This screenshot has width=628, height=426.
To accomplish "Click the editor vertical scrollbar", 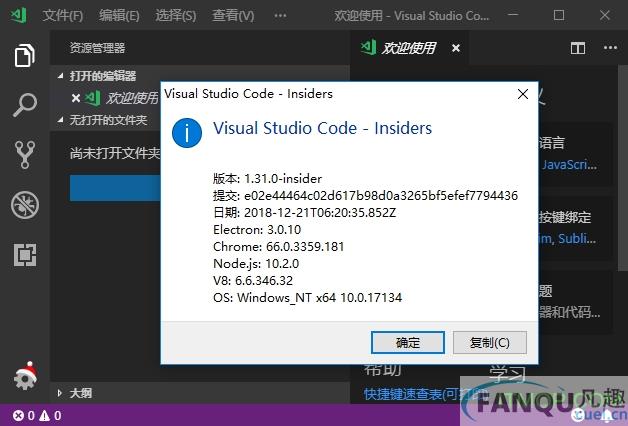I will [623, 168].
